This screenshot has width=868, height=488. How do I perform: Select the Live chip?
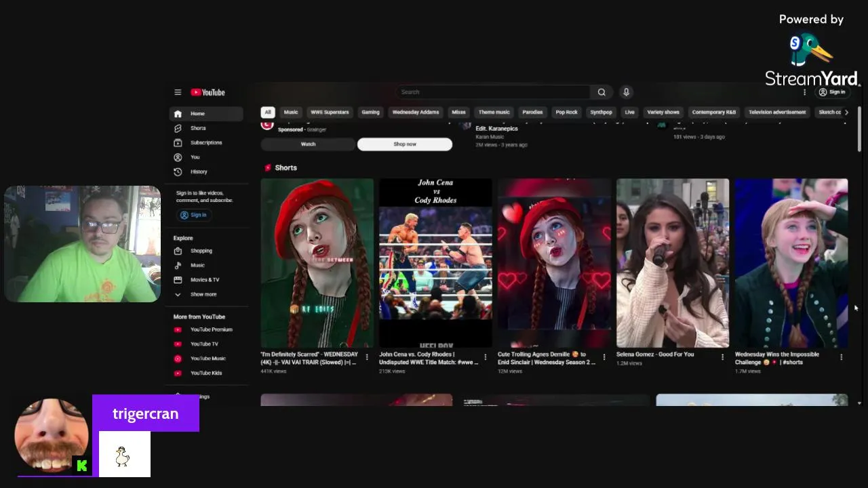(x=630, y=113)
